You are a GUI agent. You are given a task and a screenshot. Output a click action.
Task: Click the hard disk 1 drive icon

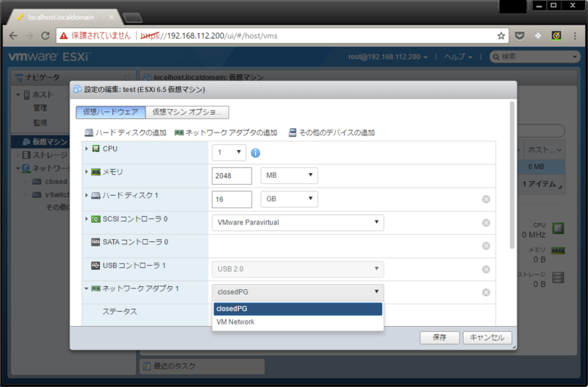(x=96, y=196)
